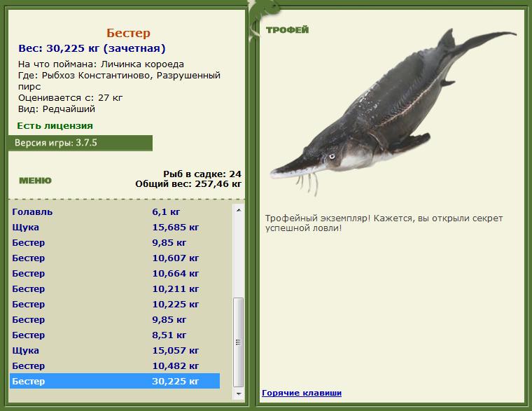Select highlighted Бестер 30,225 кг row
This screenshot has height=411, width=532.
click(115, 381)
